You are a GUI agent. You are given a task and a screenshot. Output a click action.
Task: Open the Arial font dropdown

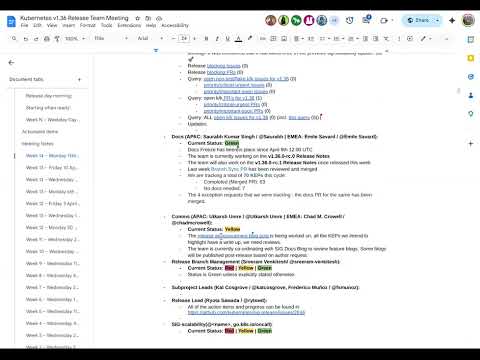(150, 39)
